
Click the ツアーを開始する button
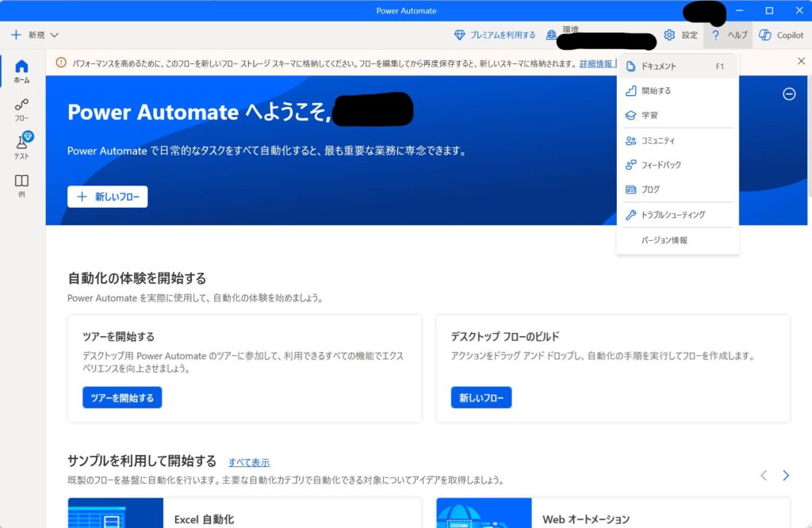click(x=122, y=397)
